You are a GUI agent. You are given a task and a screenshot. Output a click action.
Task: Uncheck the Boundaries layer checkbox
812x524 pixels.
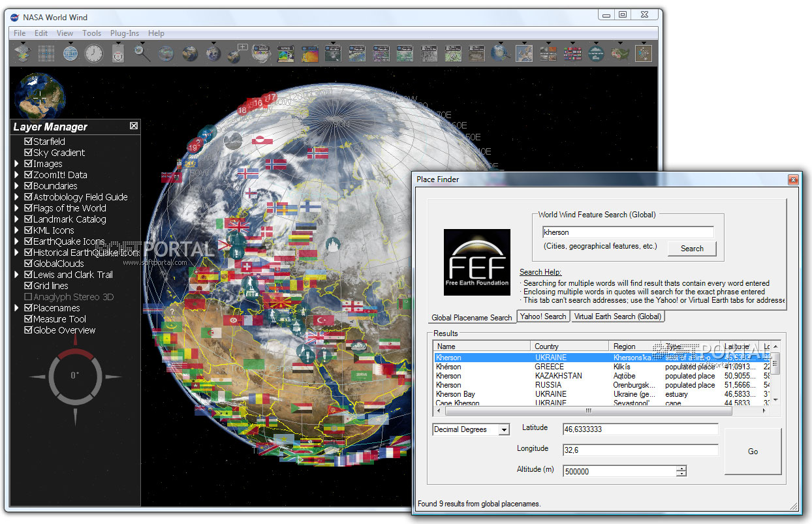pyautogui.click(x=28, y=186)
